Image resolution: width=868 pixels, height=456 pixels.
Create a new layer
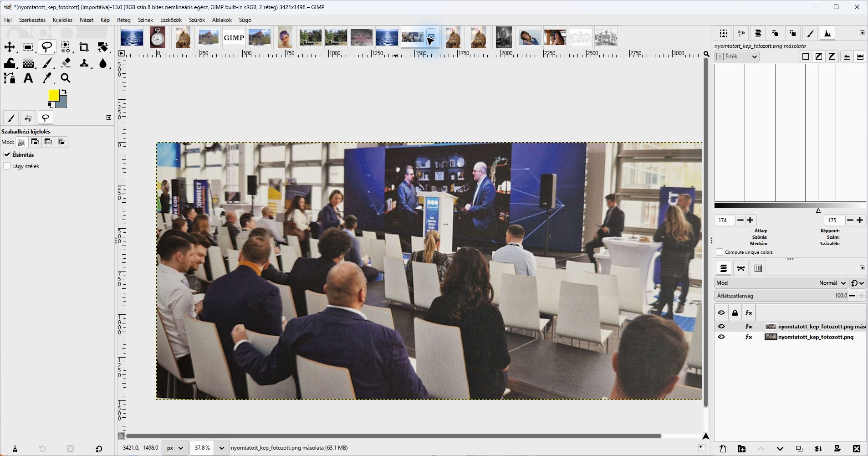(x=723, y=449)
